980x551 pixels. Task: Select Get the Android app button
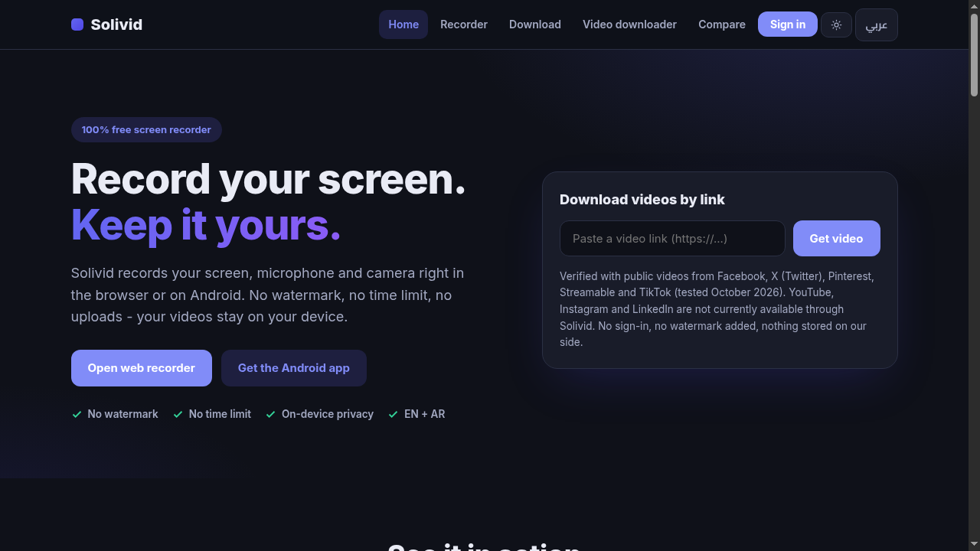pos(294,368)
